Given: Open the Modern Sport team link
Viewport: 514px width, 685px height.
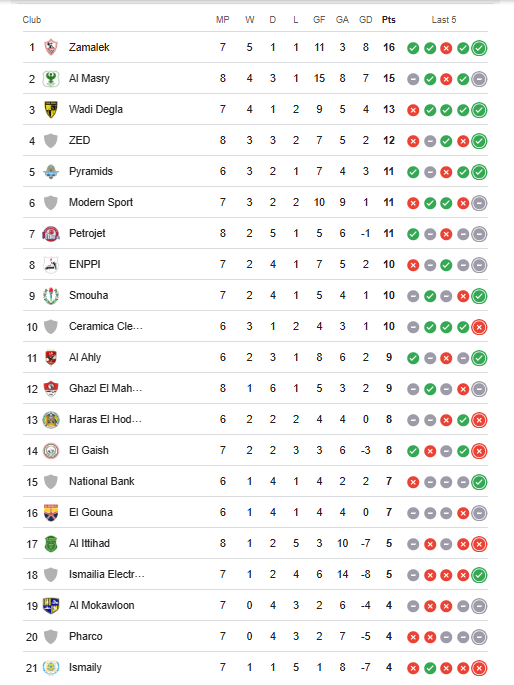Looking at the screenshot, I should pyautogui.click(x=101, y=202).
